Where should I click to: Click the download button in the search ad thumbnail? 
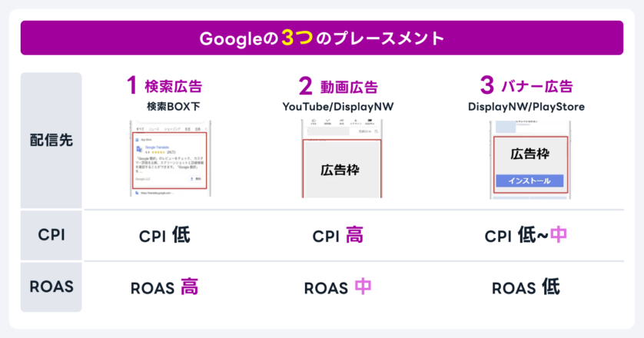pyautogui.click(x=195, y=178)
